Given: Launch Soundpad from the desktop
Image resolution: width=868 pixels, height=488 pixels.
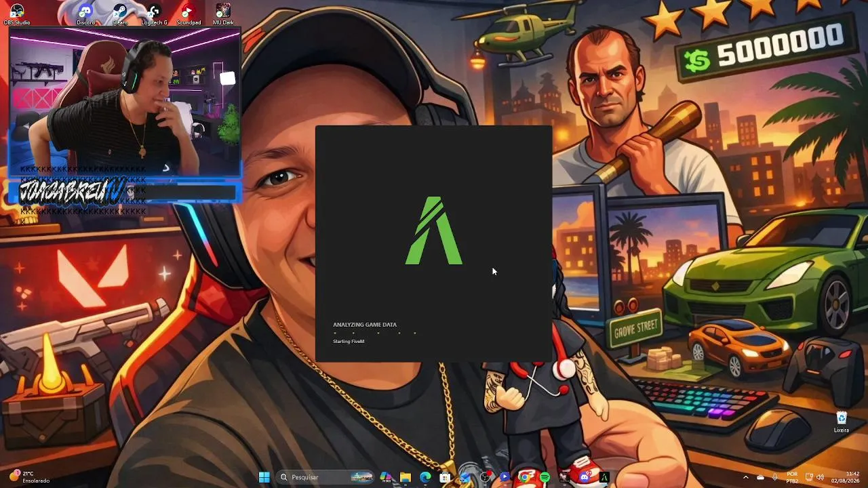Looking at the screenshot, I should (x=189, y=14).
